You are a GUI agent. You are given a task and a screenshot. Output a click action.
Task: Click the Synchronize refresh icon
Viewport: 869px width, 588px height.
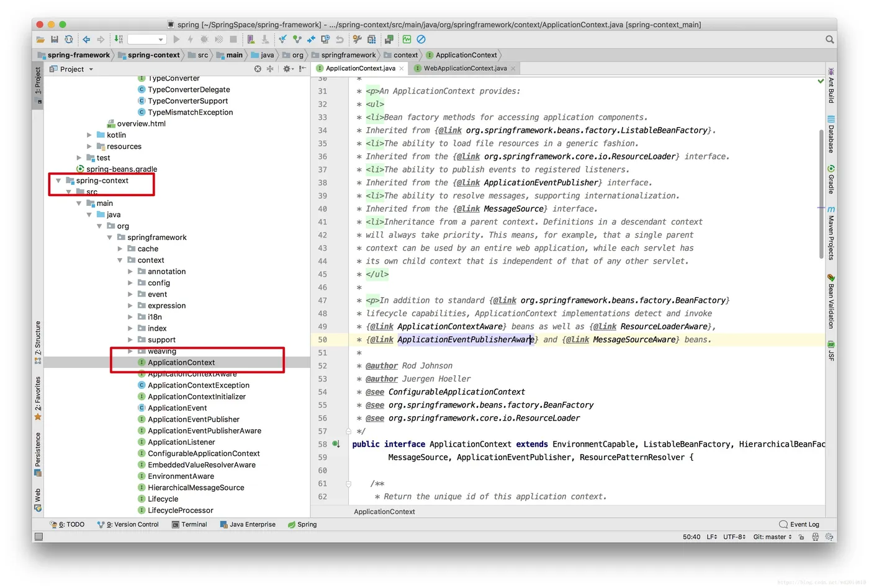(x=69, y=39)
